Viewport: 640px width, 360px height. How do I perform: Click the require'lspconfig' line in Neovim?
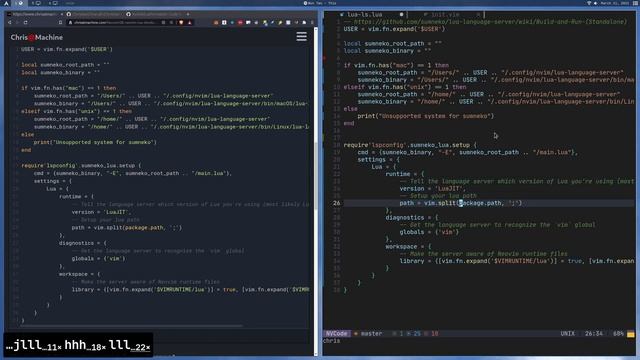click(410, 145)
